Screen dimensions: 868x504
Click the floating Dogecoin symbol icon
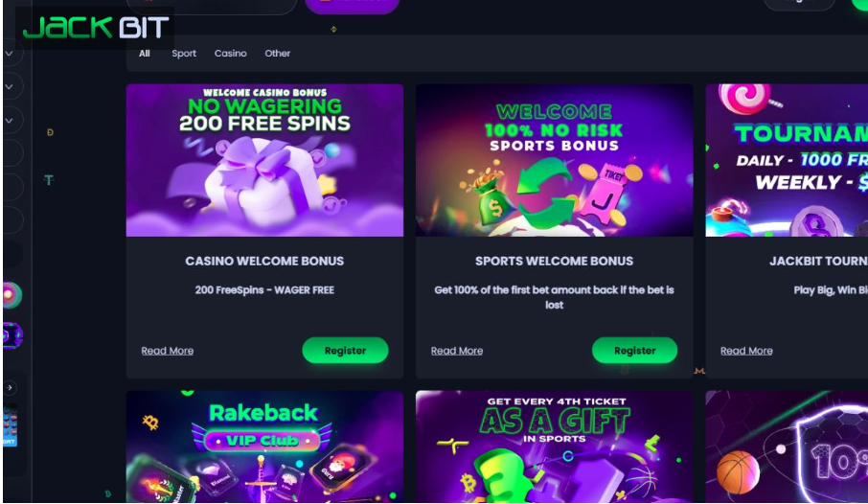(50, 132)
